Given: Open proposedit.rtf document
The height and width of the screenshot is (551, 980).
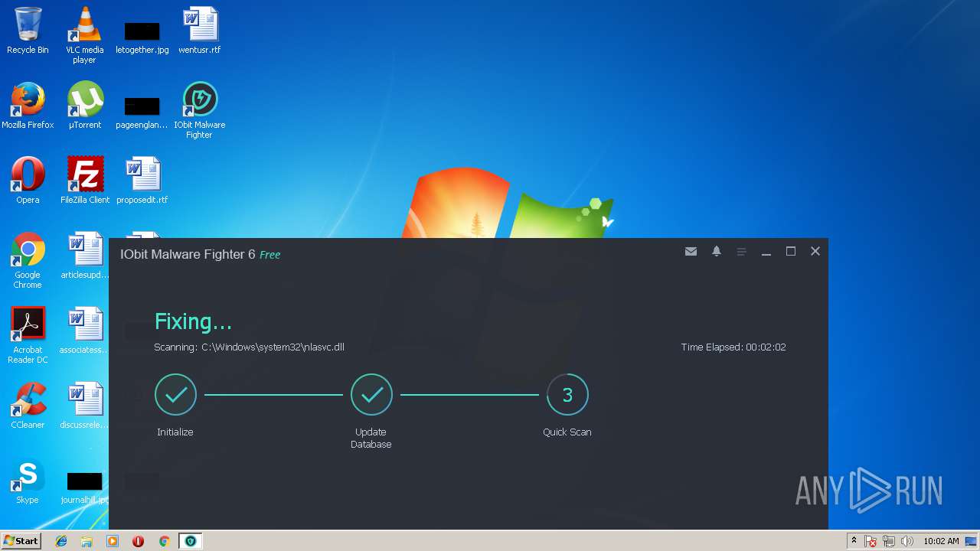Looking at the screenshot, I should [x=142, y=181].
